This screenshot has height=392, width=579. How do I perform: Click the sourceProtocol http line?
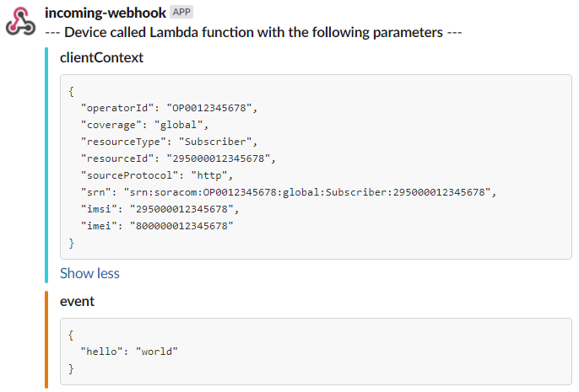[x=156, y=175]
